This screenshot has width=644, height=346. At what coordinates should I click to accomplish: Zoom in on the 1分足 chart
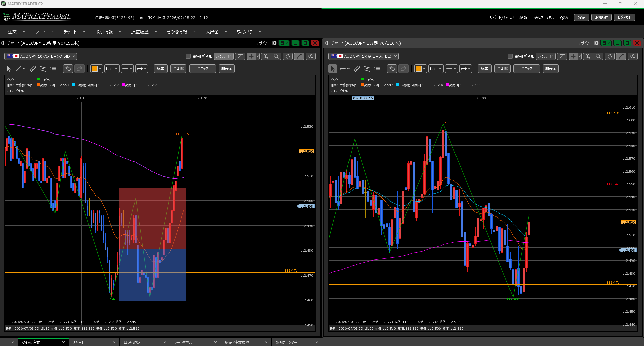pos(588,56)
